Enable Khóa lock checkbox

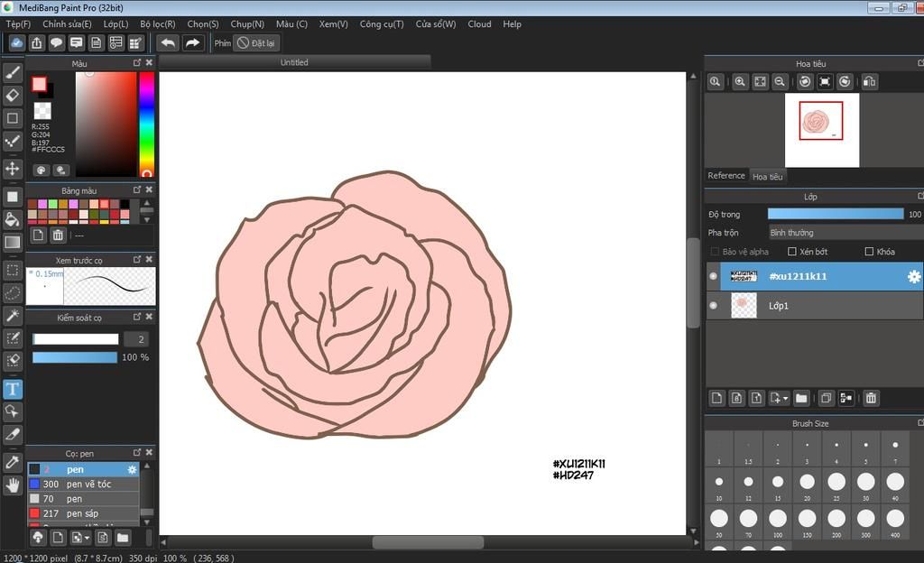point(869,252)
